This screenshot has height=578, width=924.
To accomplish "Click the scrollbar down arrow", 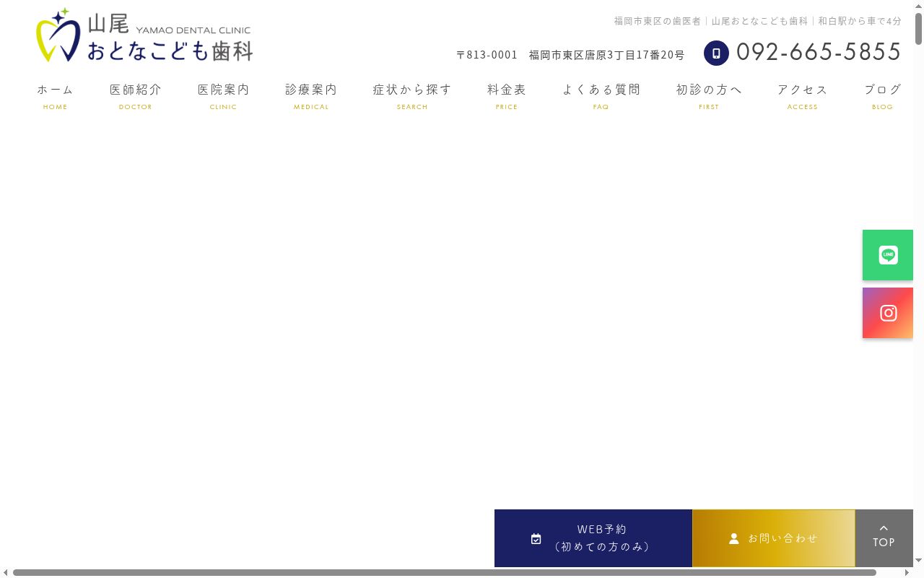I will click(919, 561).
